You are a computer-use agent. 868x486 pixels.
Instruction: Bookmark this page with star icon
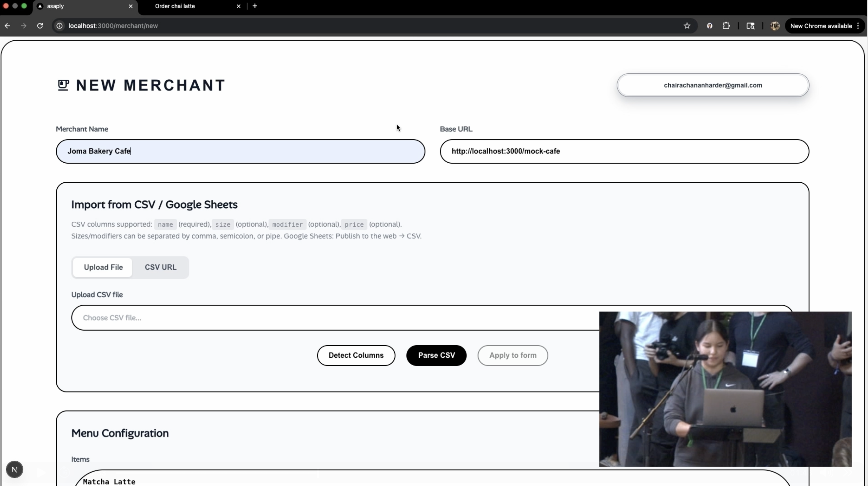pos(687,26)
